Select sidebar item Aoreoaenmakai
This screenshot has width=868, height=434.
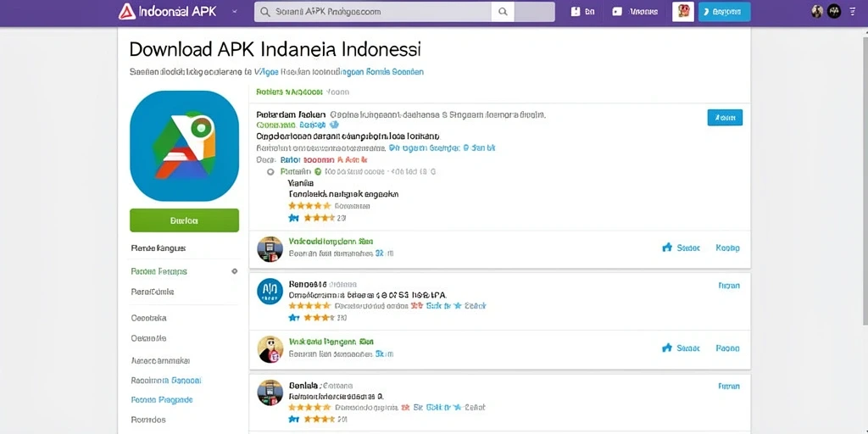click(x=160, y=360)
